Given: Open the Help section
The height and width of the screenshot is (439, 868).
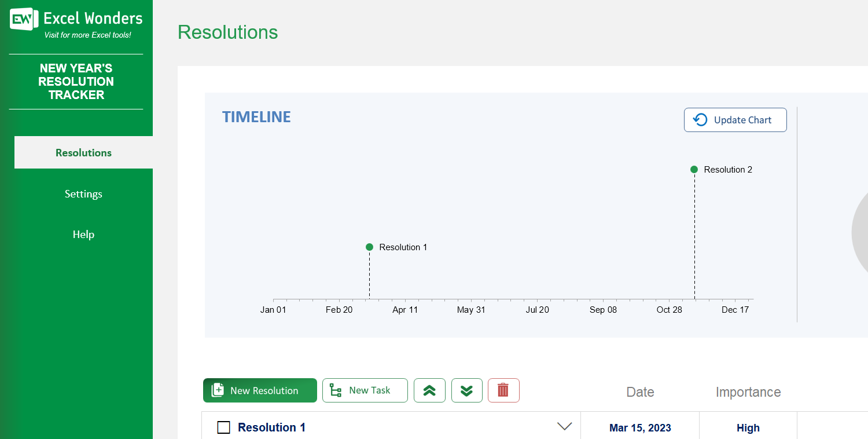Looking at the screenshot, I should (83, 234).
